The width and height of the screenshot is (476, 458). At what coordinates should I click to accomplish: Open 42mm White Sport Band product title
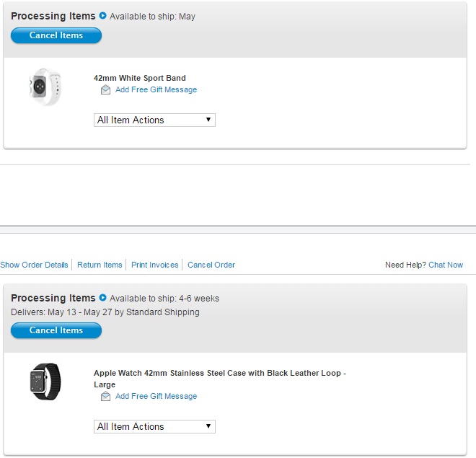coord(140,78)
